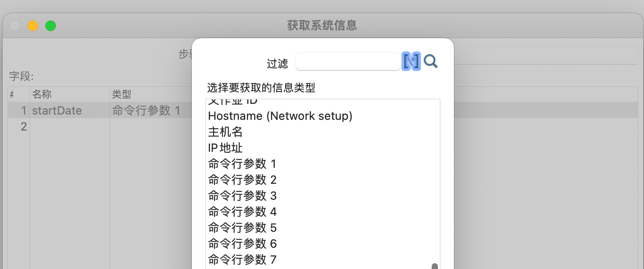Click the magnifier search icon
Screen dimensions: 644x269
point(430,62)
